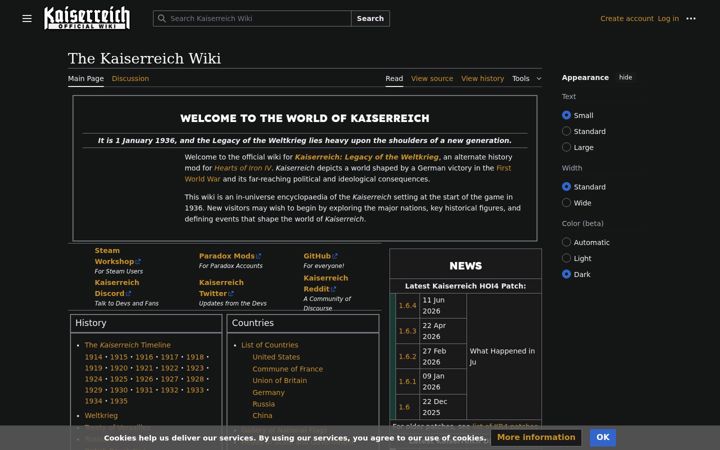Select Standard text size
Viewport: 720px width, 450px height.
(566, 131)
